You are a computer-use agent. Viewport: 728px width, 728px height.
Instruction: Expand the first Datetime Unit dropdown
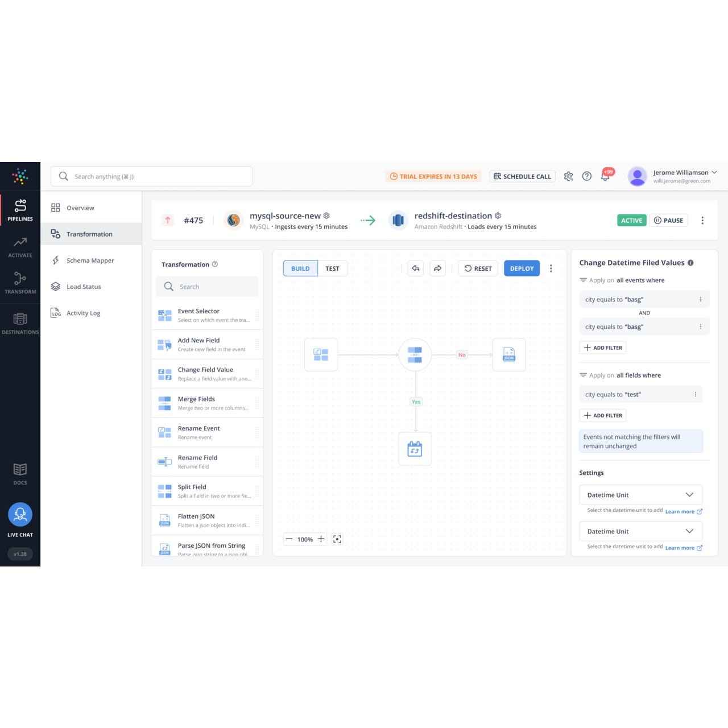[640, 495]
